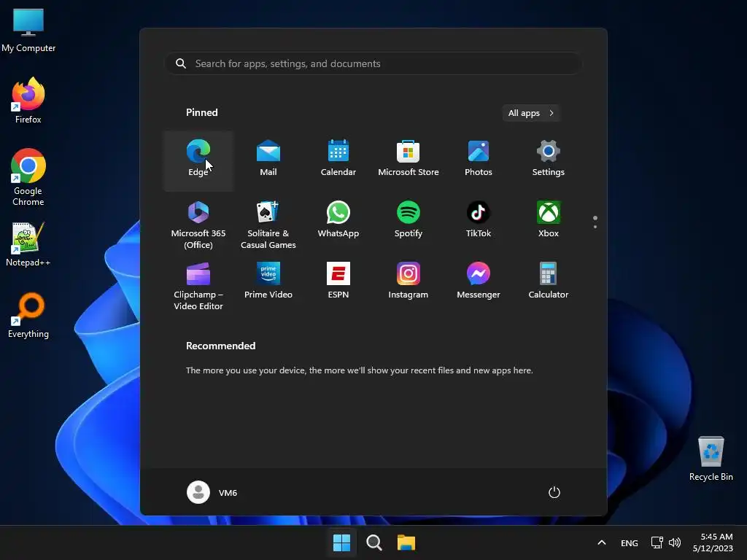Select the Everything search desktop shortcut
Image resolution: width=747 pixels, height=560 pixels.
point(28,315)
